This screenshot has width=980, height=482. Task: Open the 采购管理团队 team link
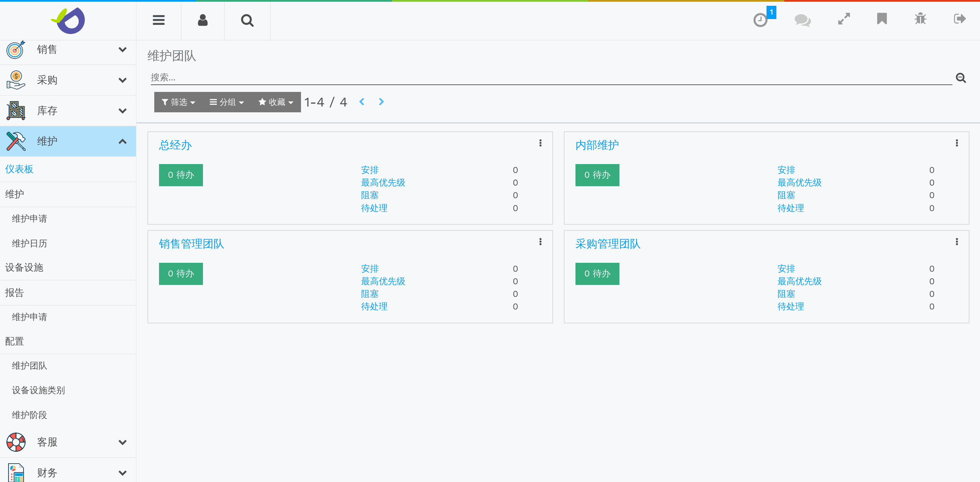tap(607, 243)
